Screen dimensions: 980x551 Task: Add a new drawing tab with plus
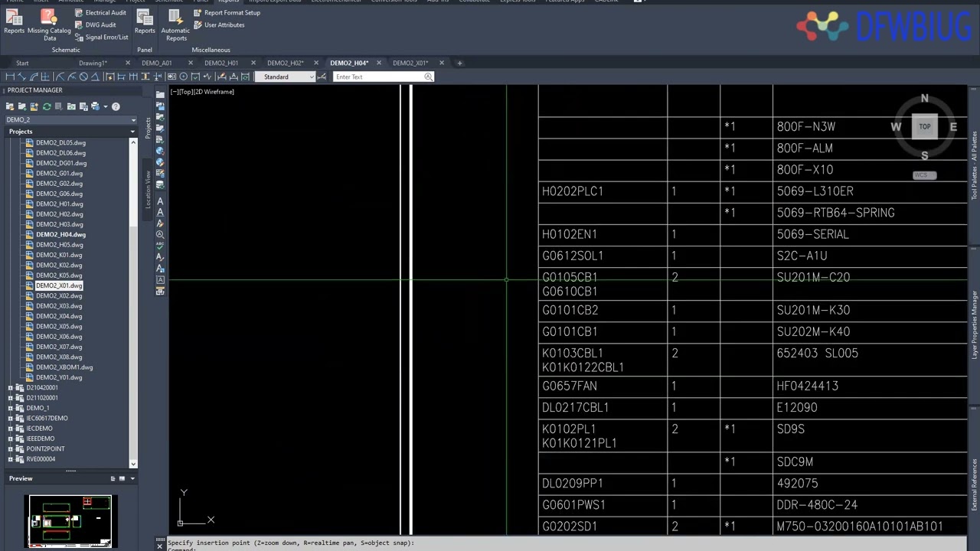pos(459,63)
